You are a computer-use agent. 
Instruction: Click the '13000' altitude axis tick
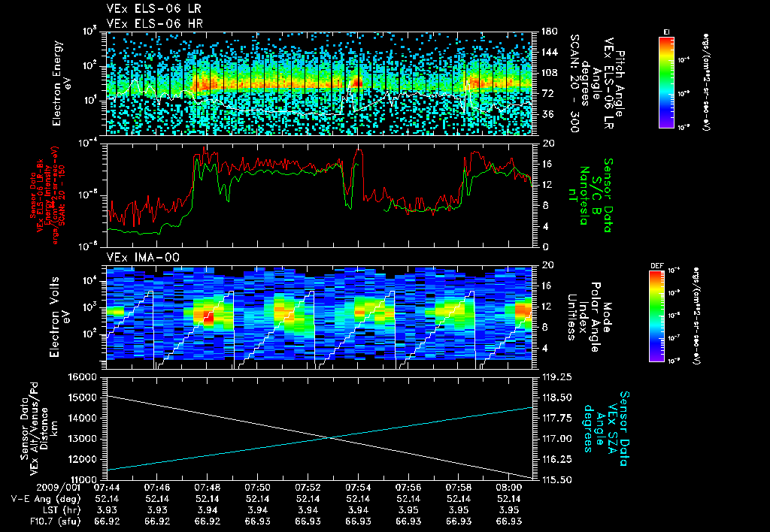pyautogui.click(x=84, y=439)
